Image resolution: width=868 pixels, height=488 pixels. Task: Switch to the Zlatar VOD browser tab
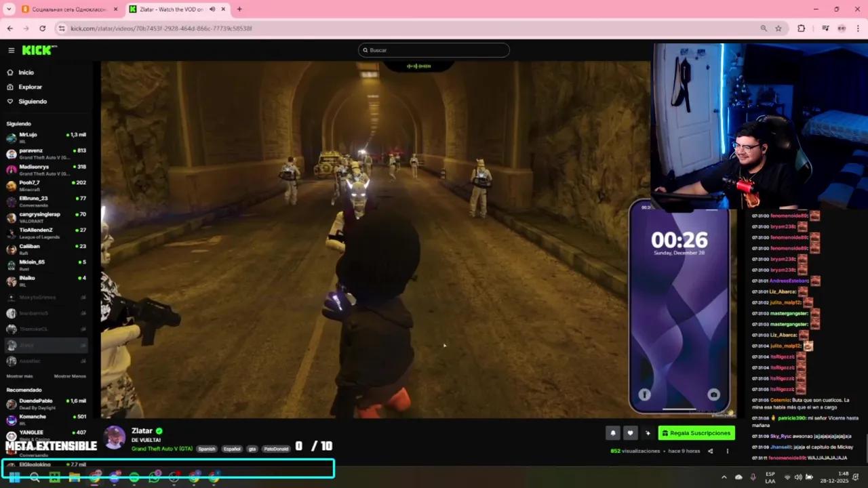pos(171,9)
